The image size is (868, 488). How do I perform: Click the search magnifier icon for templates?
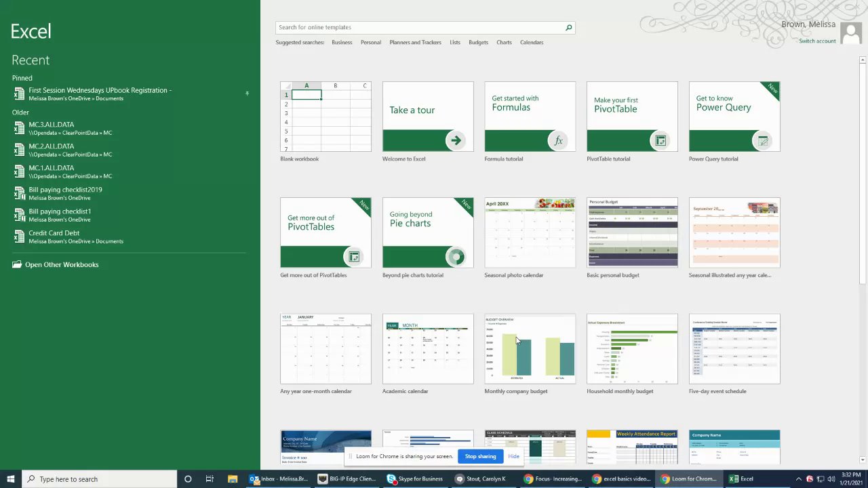(x=569, y=28)
